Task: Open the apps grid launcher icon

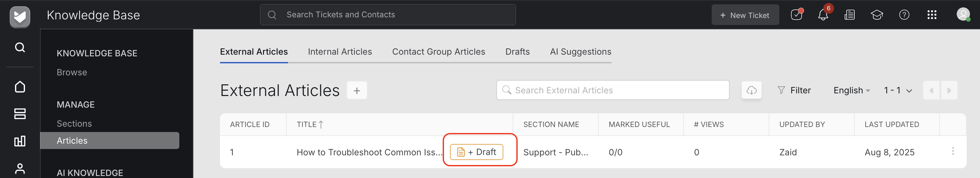Action: pos(932,15)
